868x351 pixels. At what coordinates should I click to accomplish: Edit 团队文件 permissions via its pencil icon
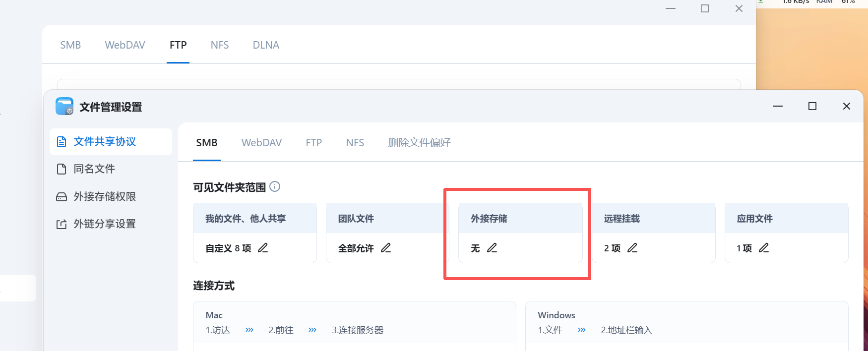(386, 247)
